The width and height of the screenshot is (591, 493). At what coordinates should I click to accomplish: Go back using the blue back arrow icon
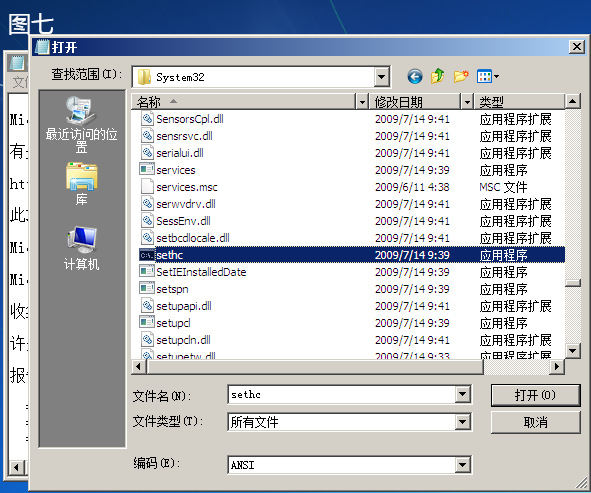[415, 77]
